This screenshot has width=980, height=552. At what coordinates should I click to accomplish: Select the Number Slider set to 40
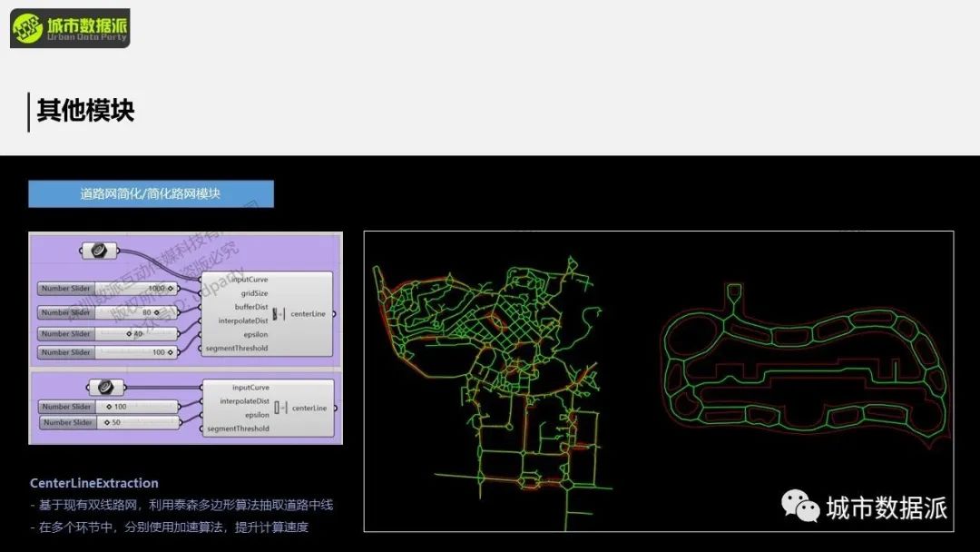[x=107, y=334]
